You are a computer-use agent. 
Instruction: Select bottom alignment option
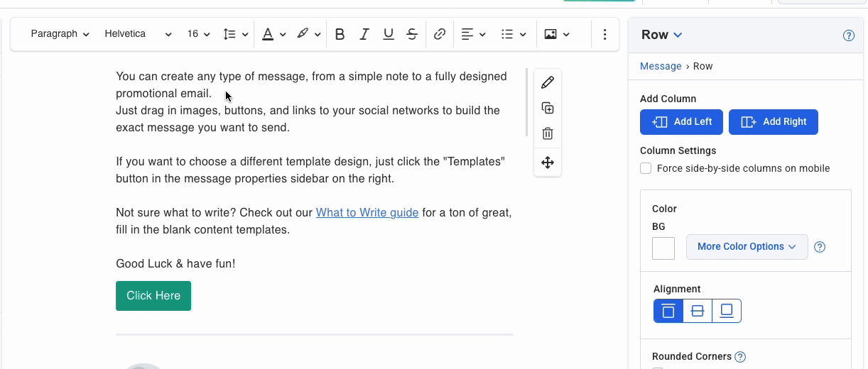click(727, 311)
